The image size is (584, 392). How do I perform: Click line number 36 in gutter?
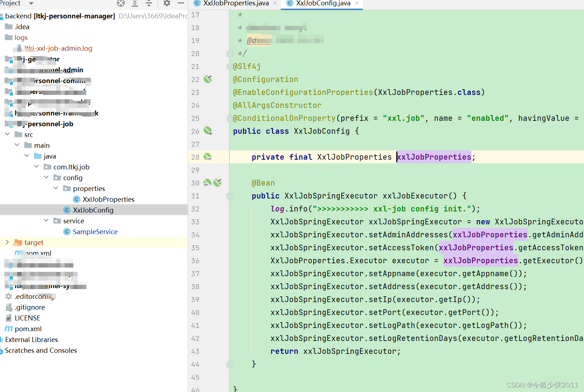[x=195, y=260]
